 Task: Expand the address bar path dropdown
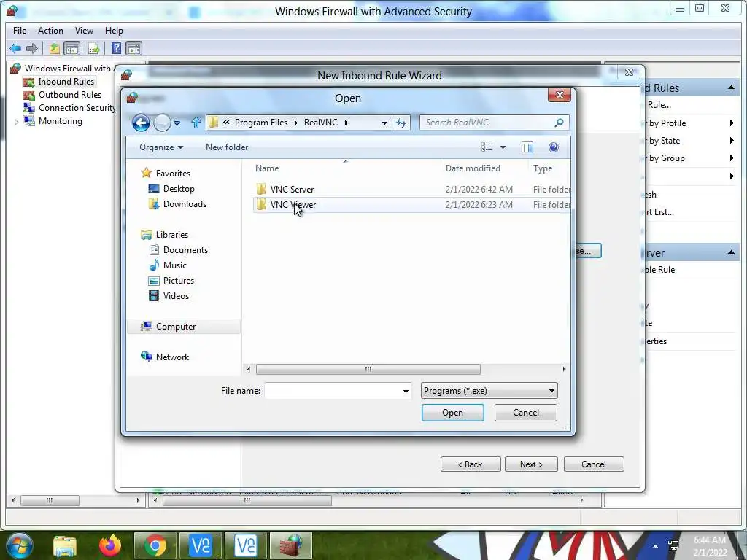(x=384, y=122)
